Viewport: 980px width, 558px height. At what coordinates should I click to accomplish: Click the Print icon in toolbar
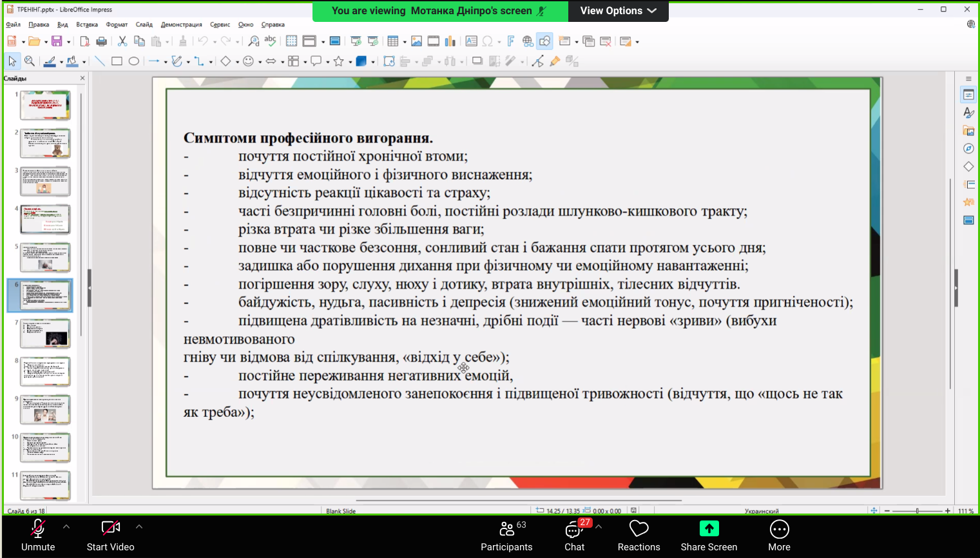pyautogui.click(x=101, y=41)
